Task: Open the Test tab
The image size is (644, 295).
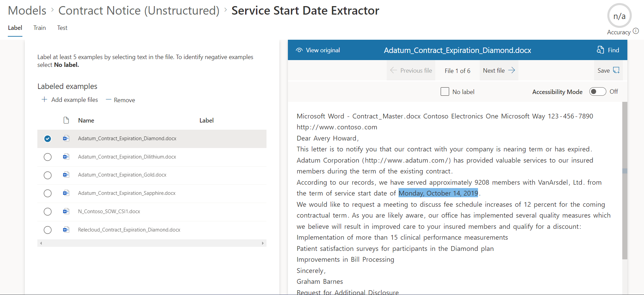Action: pos(62,28)
